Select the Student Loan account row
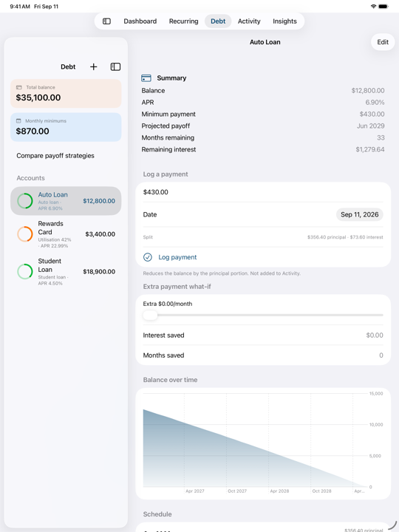Screen dimensions: 399x532 (x=66, y=271)
